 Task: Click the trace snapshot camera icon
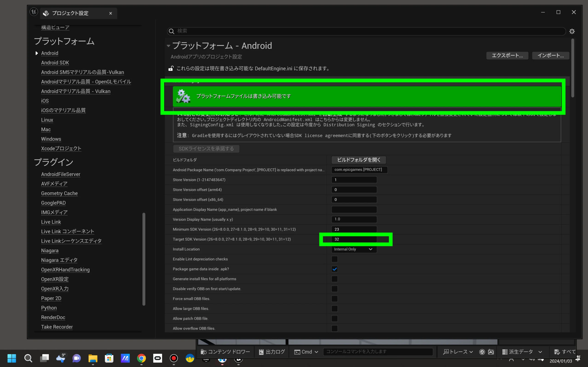491,352
